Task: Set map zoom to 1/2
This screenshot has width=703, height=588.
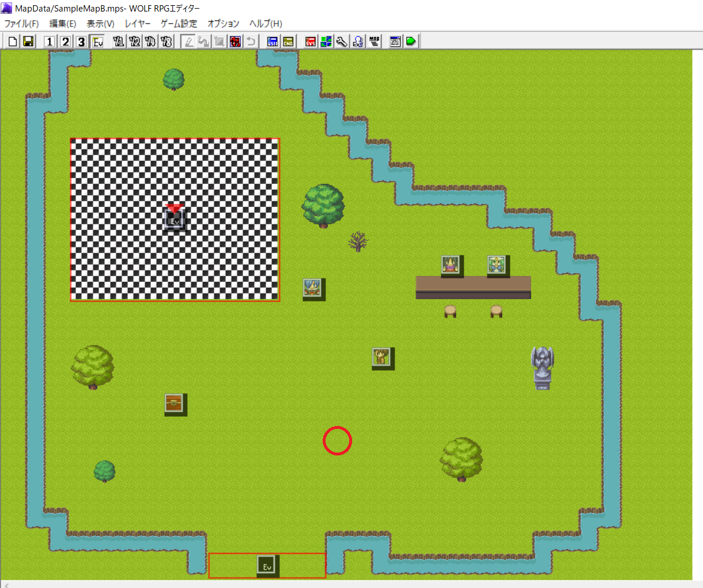Action: [135, 42]
